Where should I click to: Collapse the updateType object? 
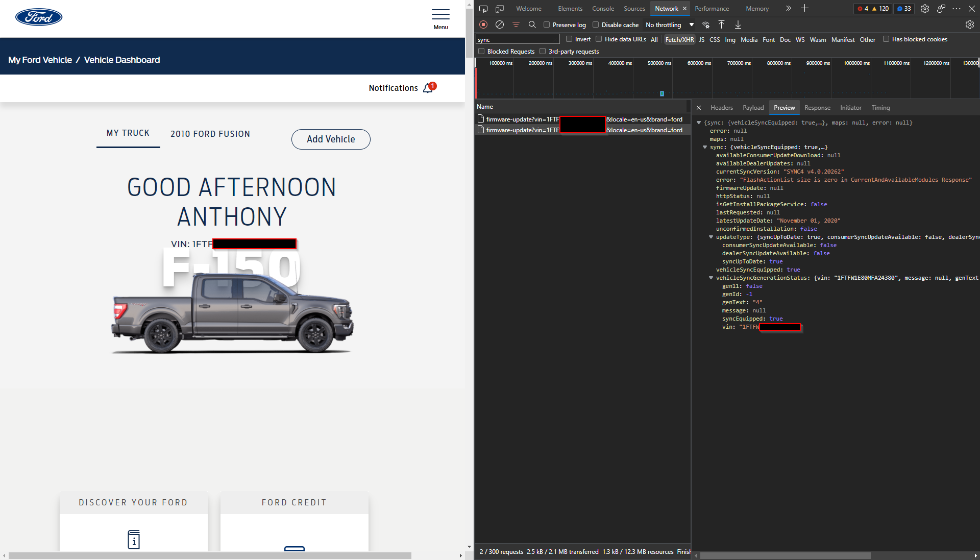pos(712,237)
